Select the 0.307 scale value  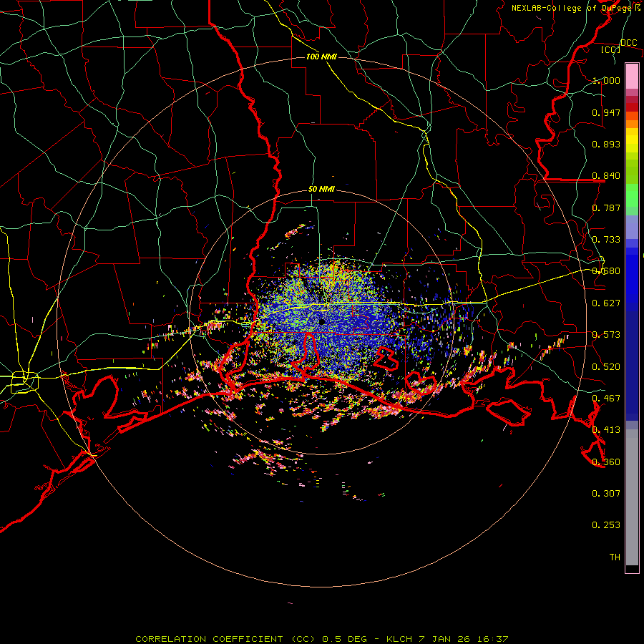(x=606, y=494)
